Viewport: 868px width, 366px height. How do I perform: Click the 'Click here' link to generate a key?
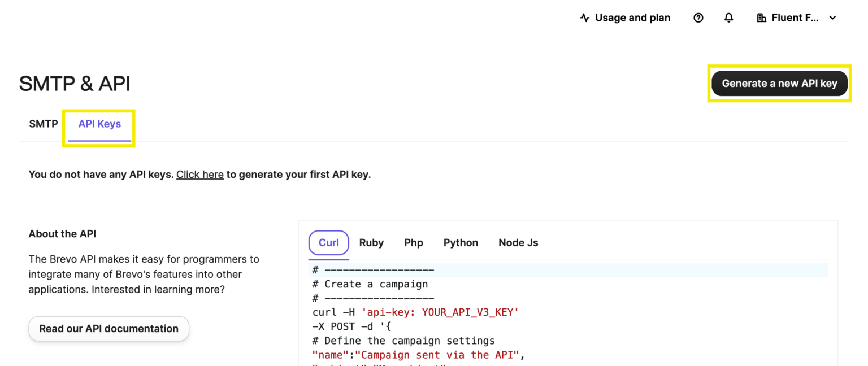click(x=199, y=174)
